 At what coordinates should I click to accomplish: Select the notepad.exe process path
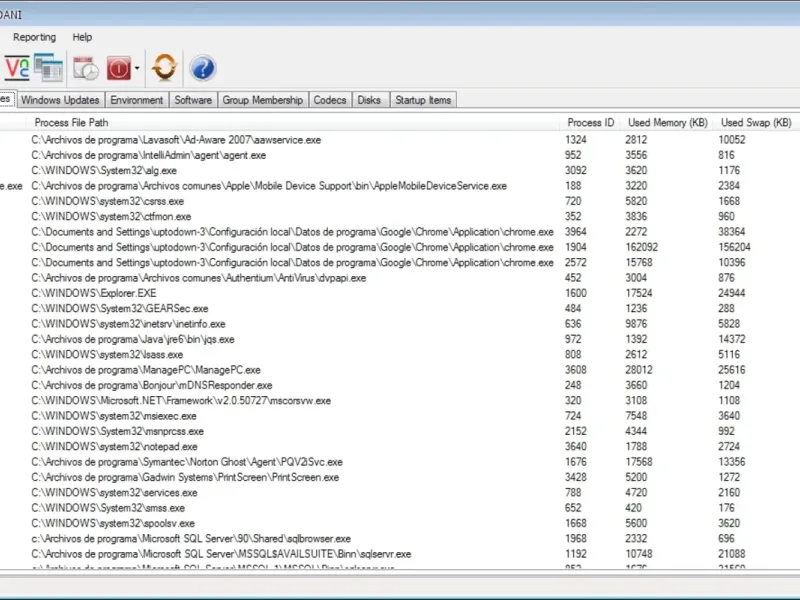click(x=114, y=446)
